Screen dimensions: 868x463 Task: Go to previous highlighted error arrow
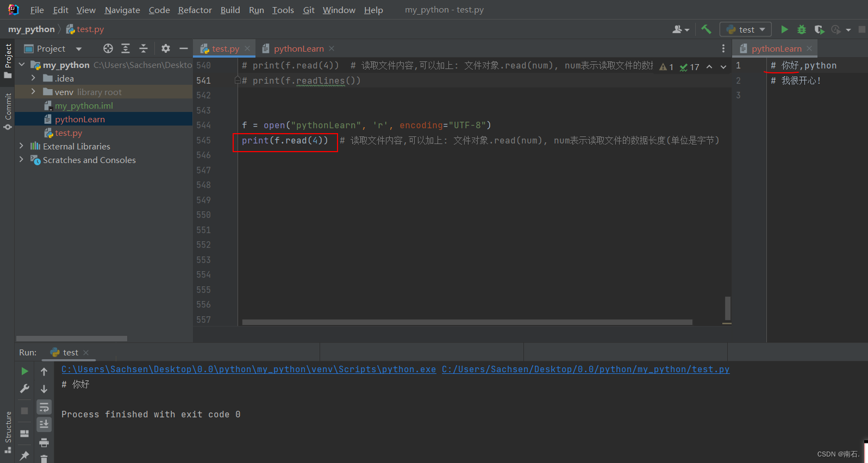709,67
